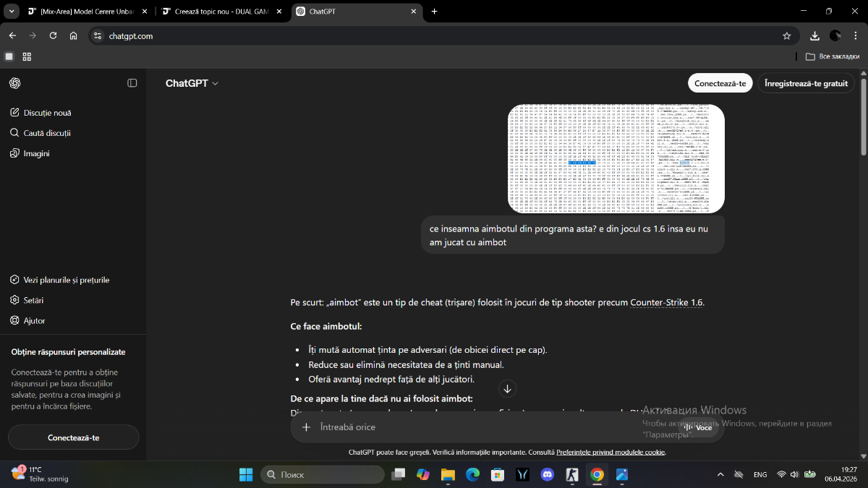
Task: Click Înregistrează-te gratuit button
Action: 806,83
